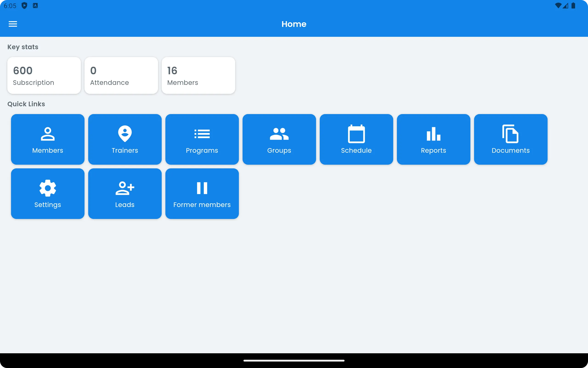Tap the Quick Links heading
The width and height of the screenshot is (588, 368).
tap(26, 104)
